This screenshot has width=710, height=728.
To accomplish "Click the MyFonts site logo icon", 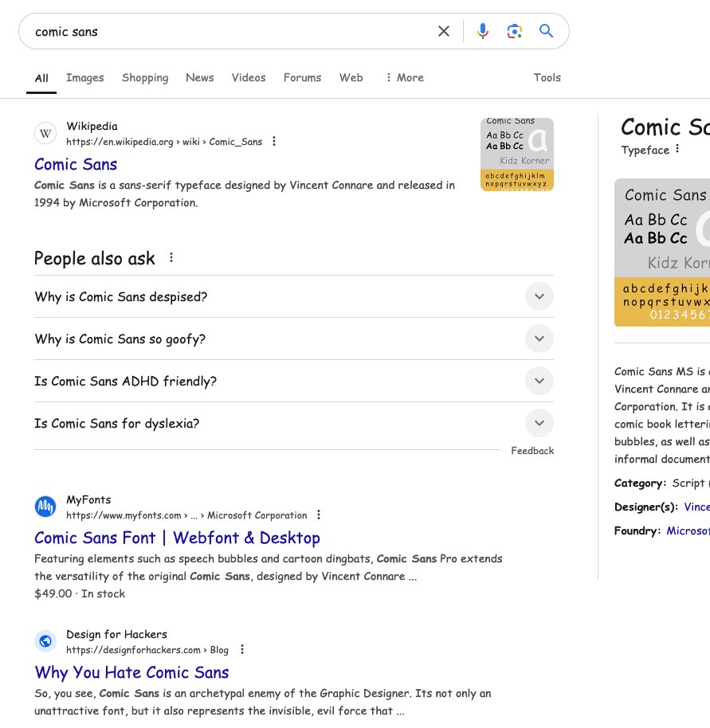I will click(x=45, y=506).
